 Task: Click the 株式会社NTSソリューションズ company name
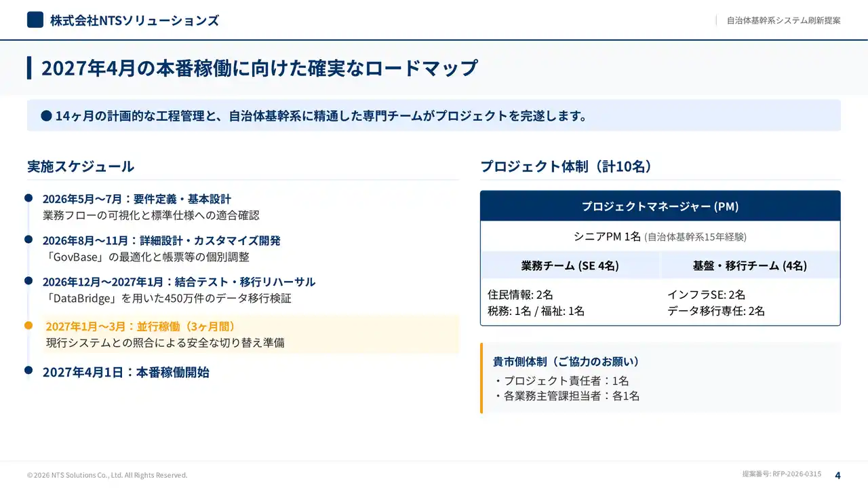tap(134, 20)
